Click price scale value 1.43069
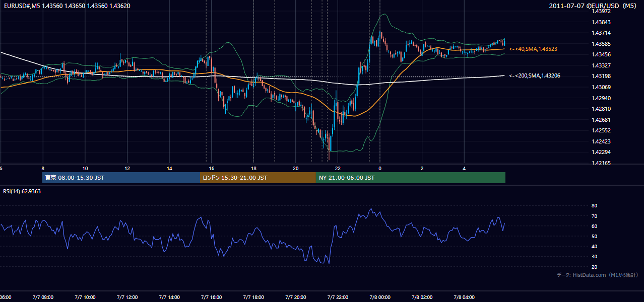644x302 pixels. (601, 87)
